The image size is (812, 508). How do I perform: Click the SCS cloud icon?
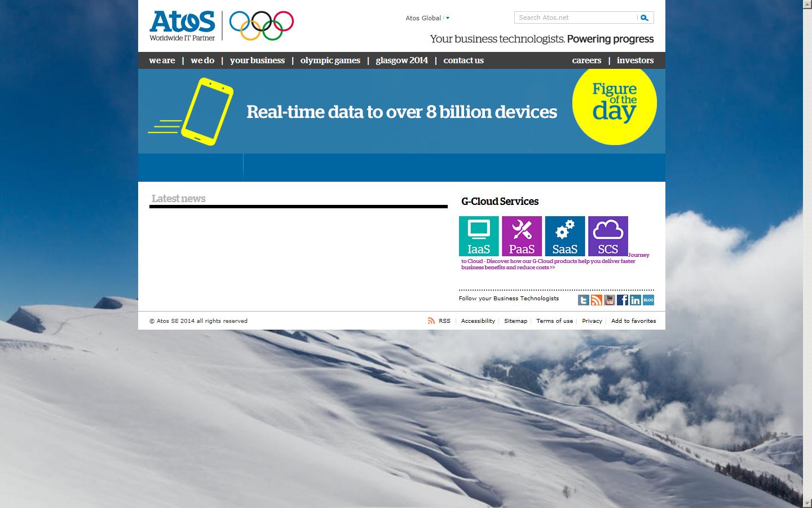coord(608,235)
